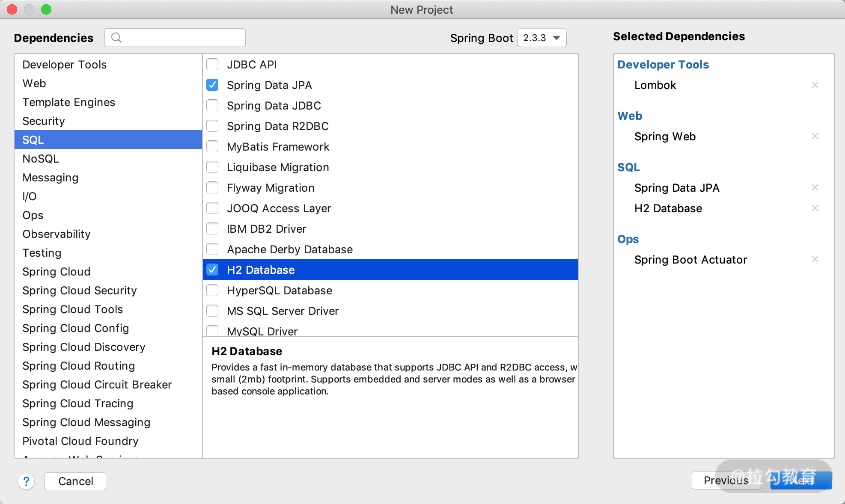Viewport: 845px width, 504px height.
Task: Click the Web heading in selected panel
Action: 630,116
